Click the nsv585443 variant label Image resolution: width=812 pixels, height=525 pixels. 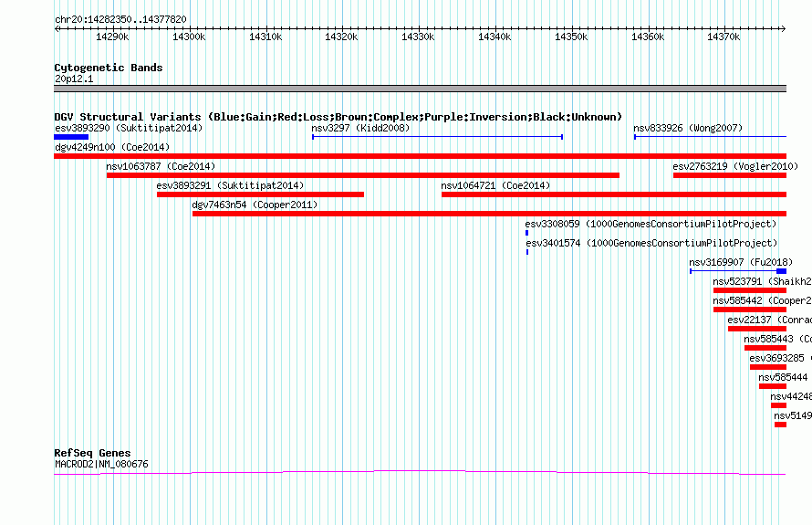778,339
